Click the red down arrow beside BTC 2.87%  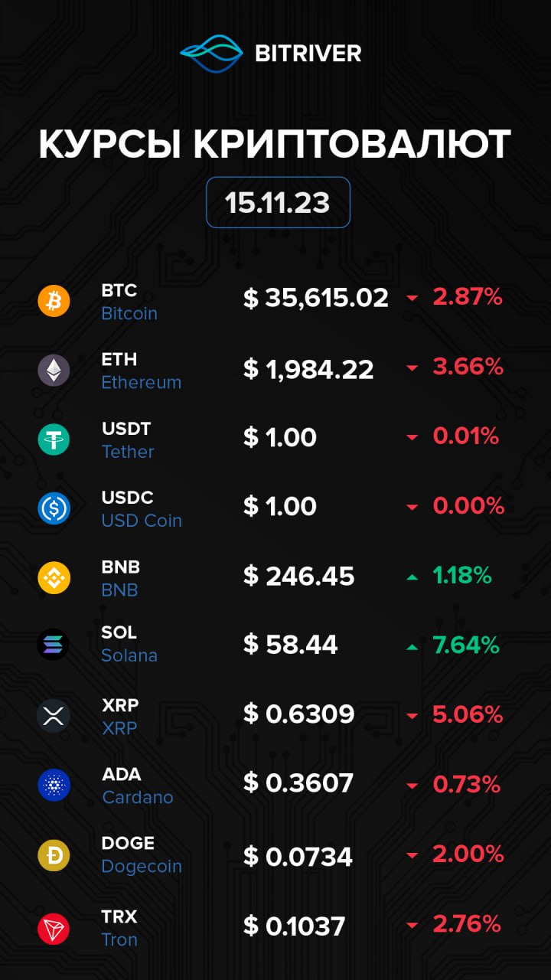coord(412,299)
